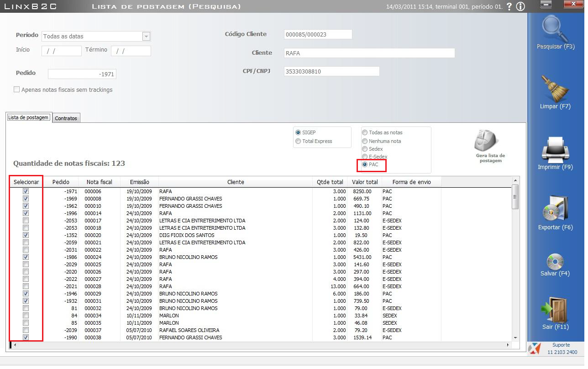
Task: Uncheck the row for nota fiscal 000006
Action: 26,191
